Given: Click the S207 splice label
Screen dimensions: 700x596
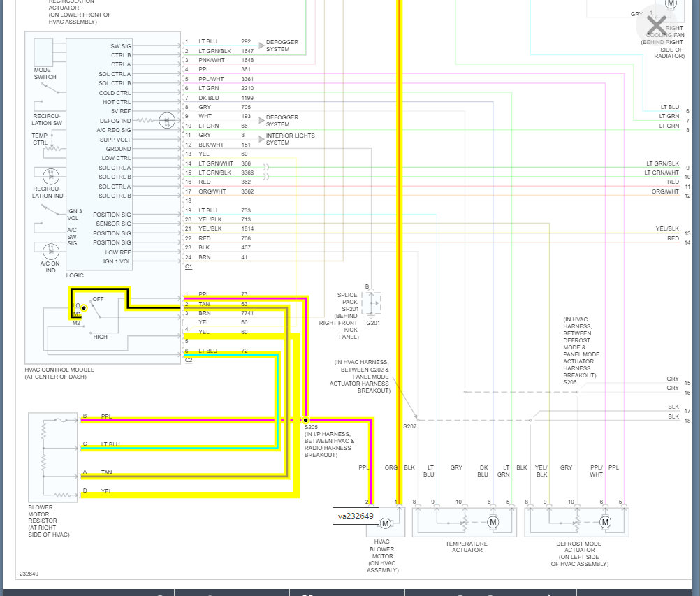Looking at the screenshot, I should (410, 426).
